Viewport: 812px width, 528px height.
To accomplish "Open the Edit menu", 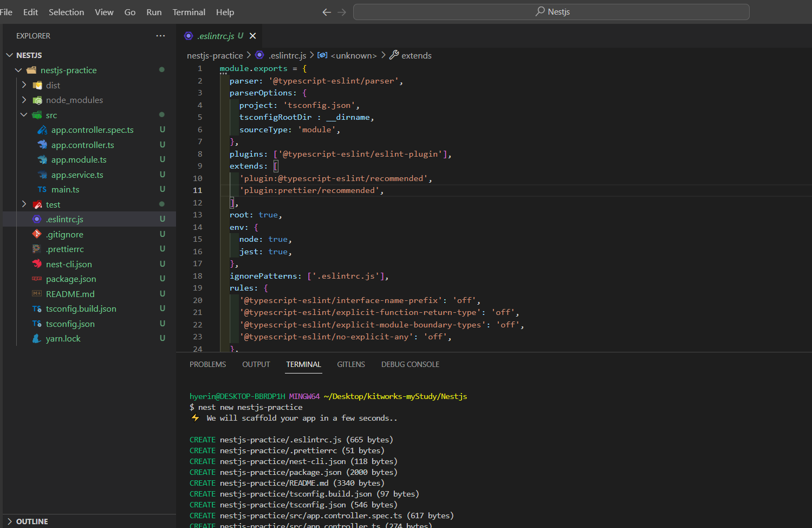I will [x=30, y=12].
